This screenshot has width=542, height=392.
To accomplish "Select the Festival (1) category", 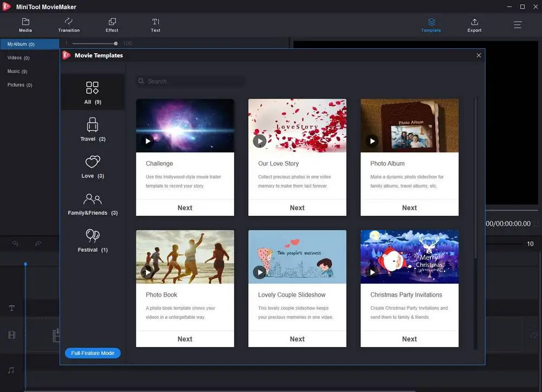I will point(93,241).
